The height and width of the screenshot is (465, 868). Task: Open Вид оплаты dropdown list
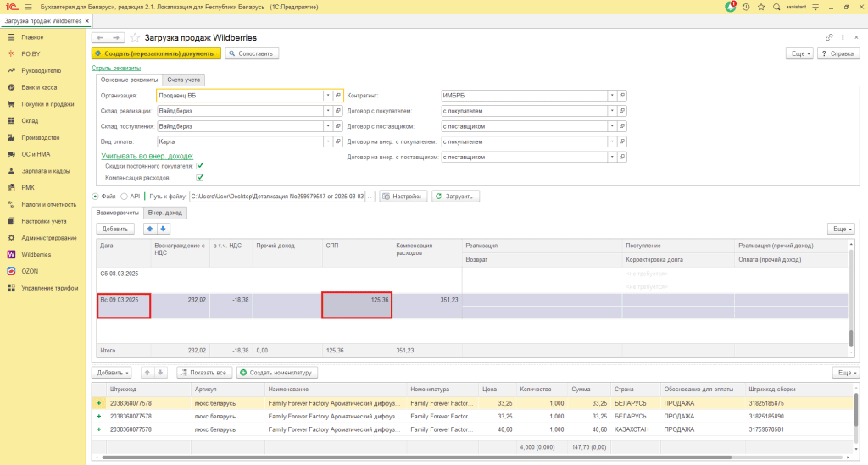(x=327, y=141)
